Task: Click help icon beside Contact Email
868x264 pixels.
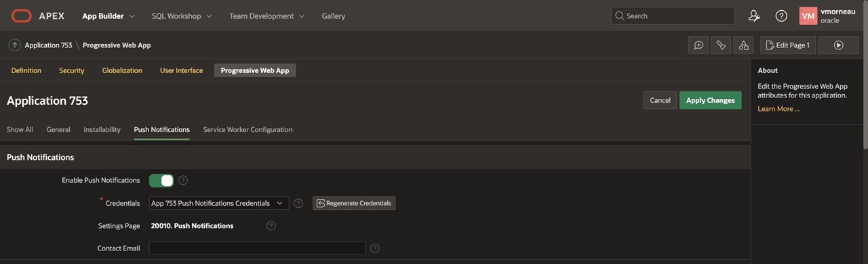Action: (x=374, y=248)
